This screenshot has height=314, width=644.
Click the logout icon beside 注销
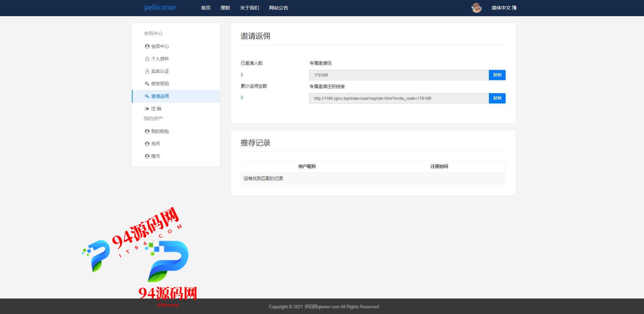tap(147, 109)
